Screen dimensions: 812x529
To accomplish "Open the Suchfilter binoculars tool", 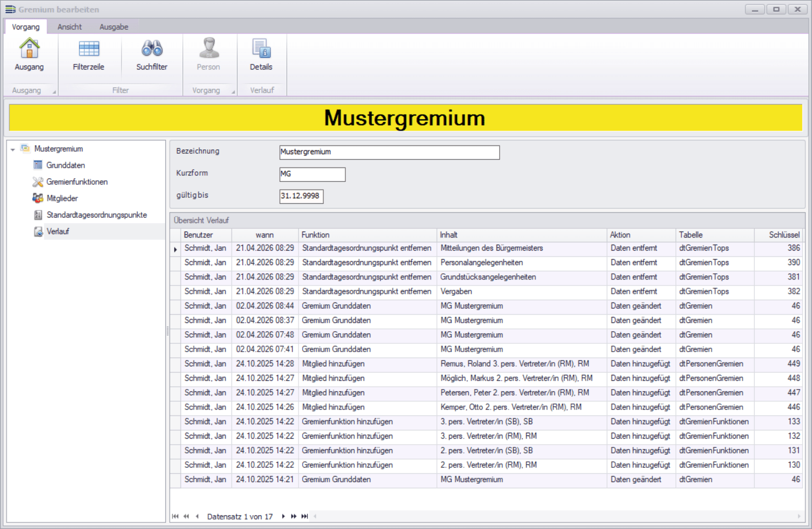I will 151,49.
